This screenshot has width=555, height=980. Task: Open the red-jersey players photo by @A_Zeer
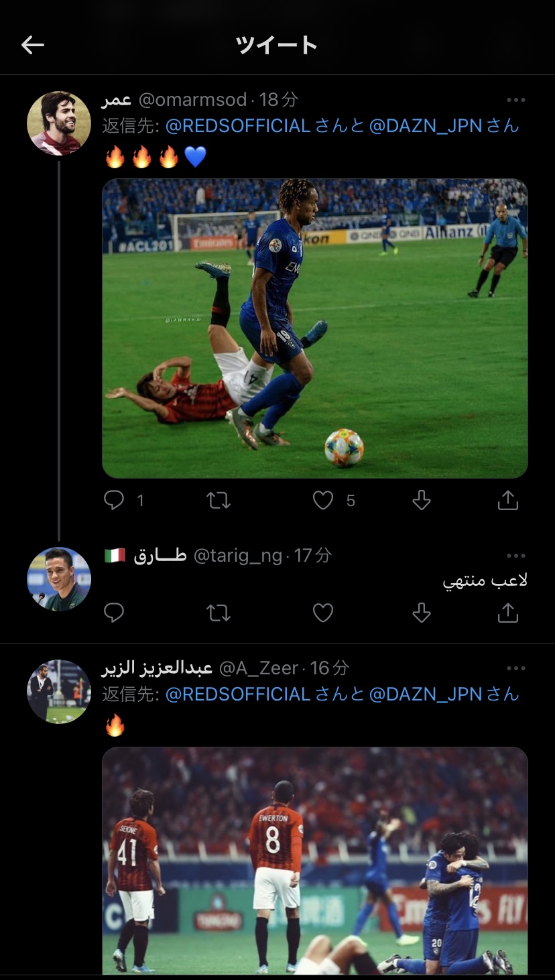tap(314, 861)
